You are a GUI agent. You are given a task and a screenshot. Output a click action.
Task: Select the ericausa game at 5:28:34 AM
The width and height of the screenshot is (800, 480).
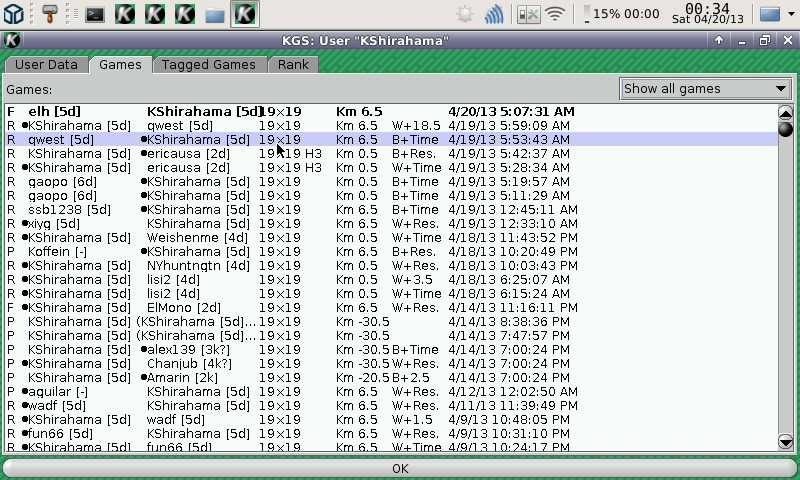point(391,168)
